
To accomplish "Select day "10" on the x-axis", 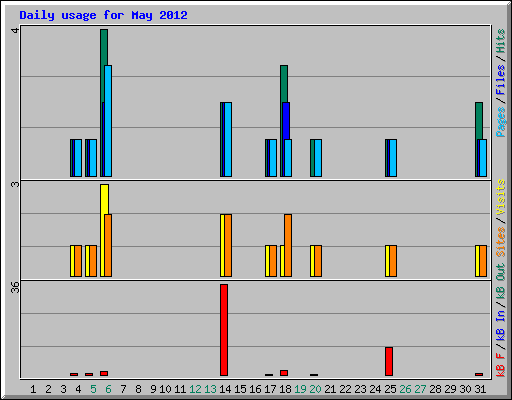I will (x=165, y=389).
